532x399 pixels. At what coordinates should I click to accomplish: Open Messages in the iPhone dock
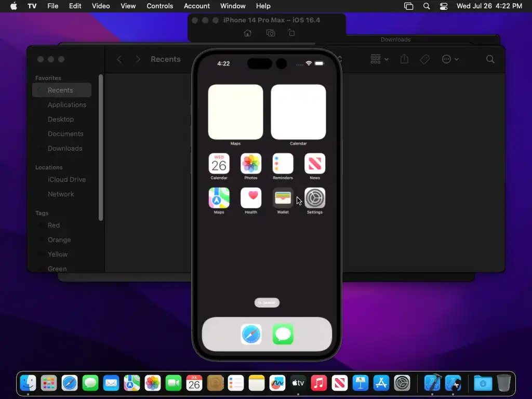coord(283,334)
